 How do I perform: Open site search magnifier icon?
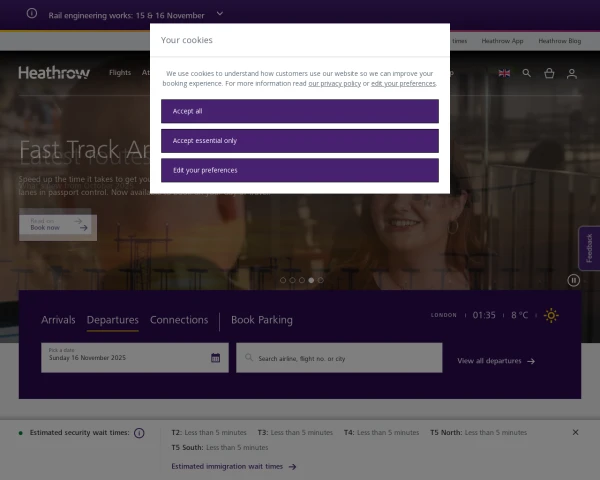click(x=527, y=73)
